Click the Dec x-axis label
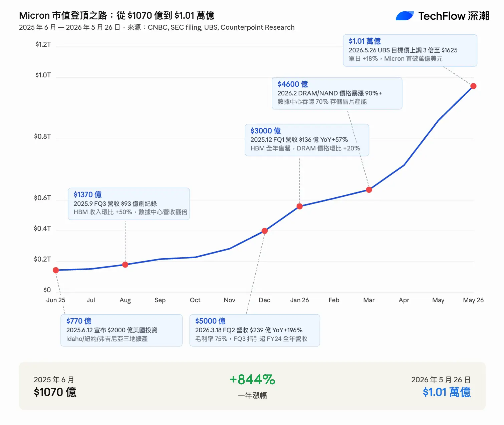The image size is (504, 425). (265, 300)
